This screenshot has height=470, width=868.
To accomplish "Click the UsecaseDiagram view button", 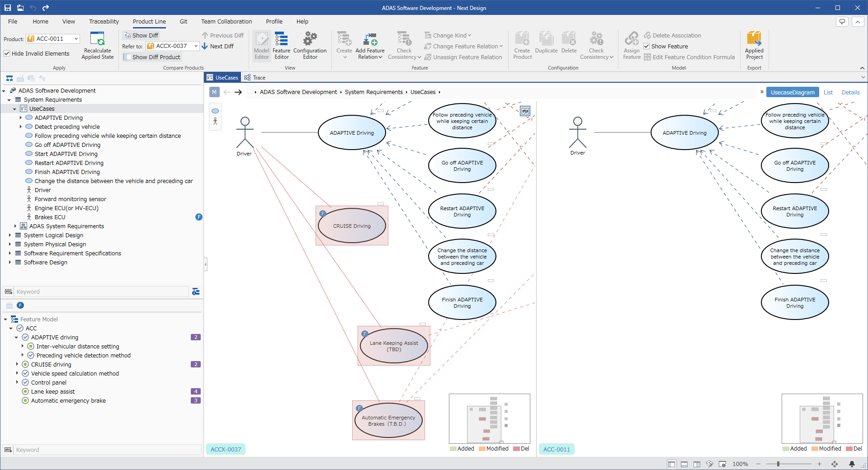I will point(793,92).
